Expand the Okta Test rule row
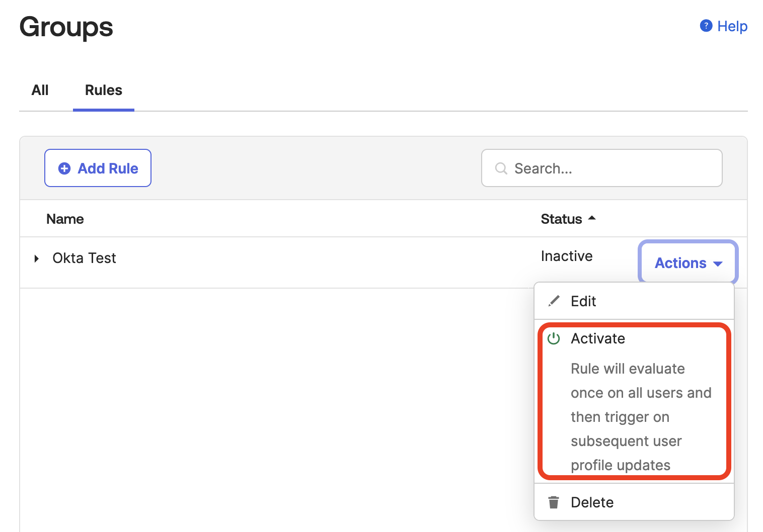Screen dimensions: 763x532 [36, 258]
